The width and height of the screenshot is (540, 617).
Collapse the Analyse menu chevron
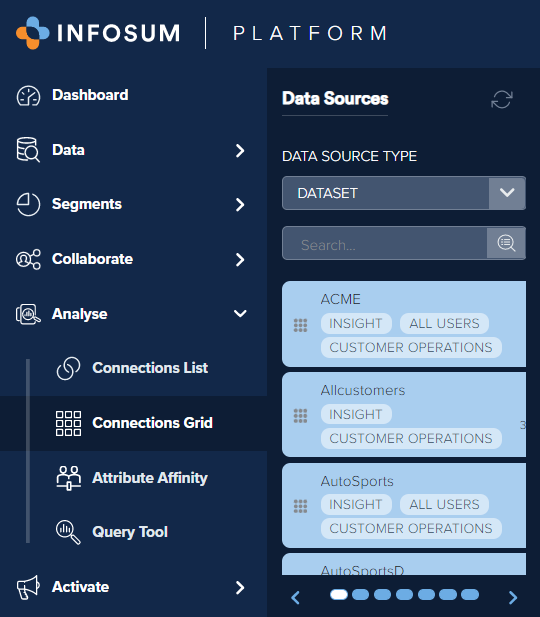click(240, 314)
